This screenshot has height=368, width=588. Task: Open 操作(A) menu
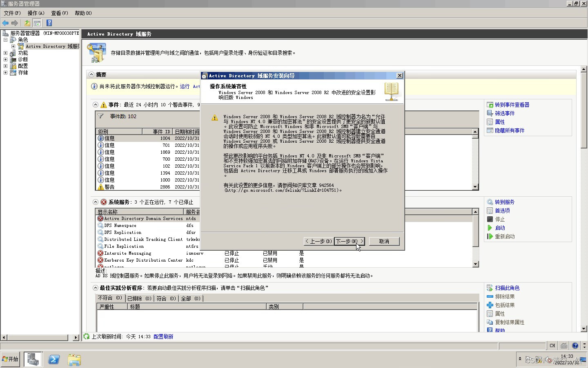[36, 13]
